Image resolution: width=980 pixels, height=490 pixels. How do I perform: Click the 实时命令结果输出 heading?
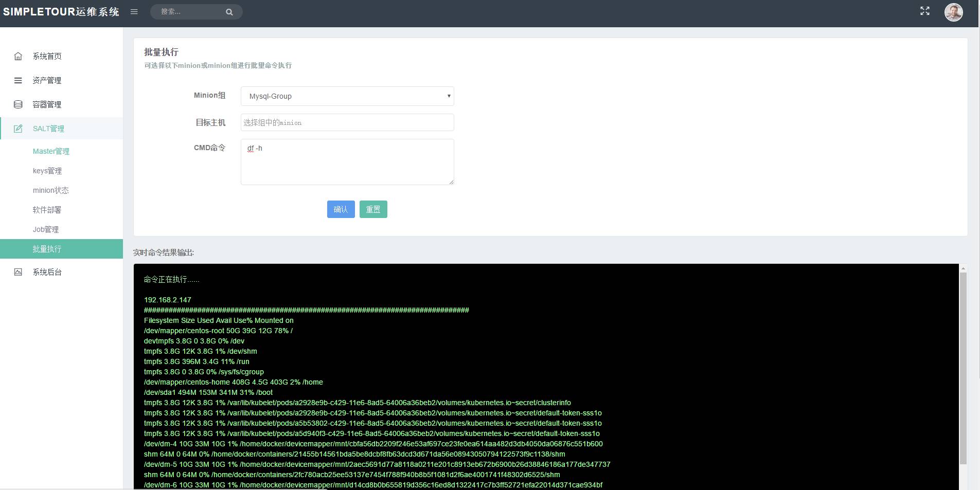[x=164, y=252]
